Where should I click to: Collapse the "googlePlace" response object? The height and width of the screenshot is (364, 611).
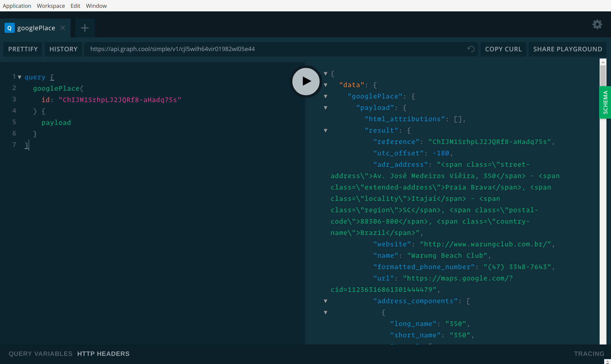pos(325,96)
